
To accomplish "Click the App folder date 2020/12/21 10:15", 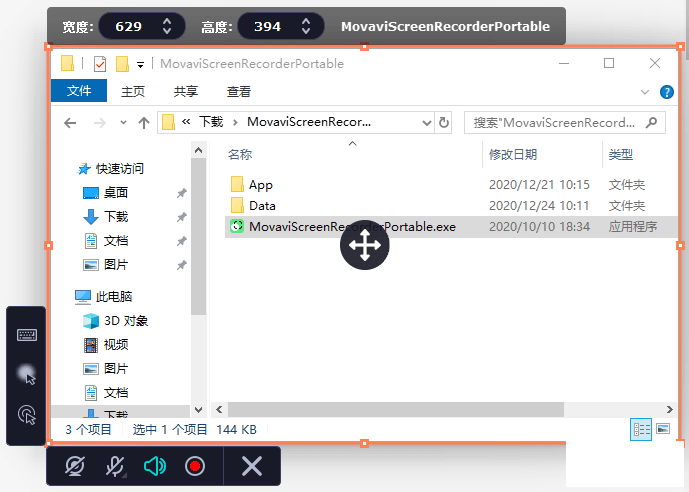I will [x=539, y=184].
